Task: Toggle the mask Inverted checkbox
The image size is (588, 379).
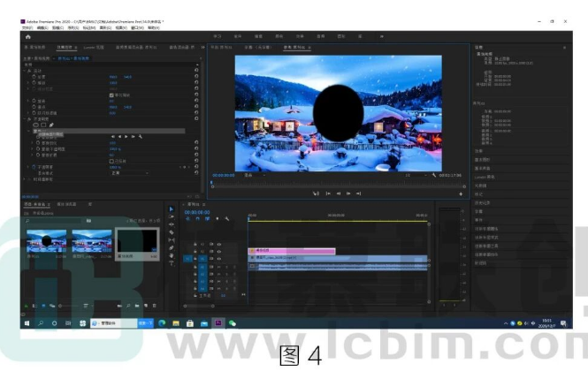Action: [x=111, y=161]
